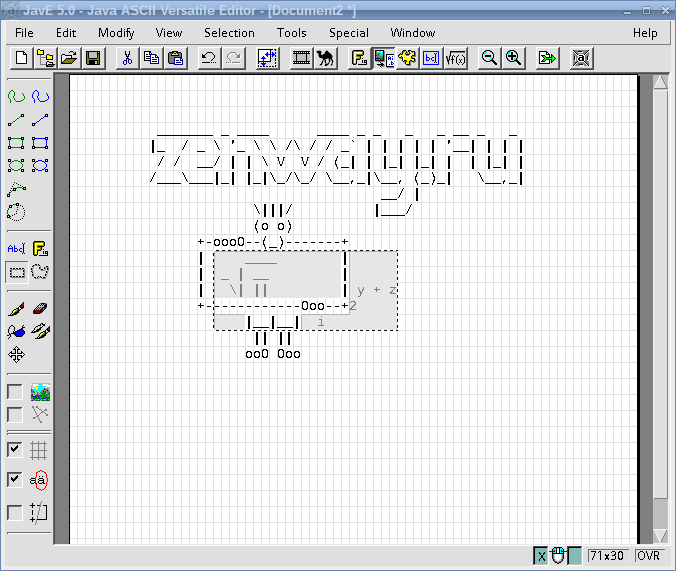Viewport: 676px width, 571px height.
Task: Select the Abc text tool
Action: coord(16,249)
